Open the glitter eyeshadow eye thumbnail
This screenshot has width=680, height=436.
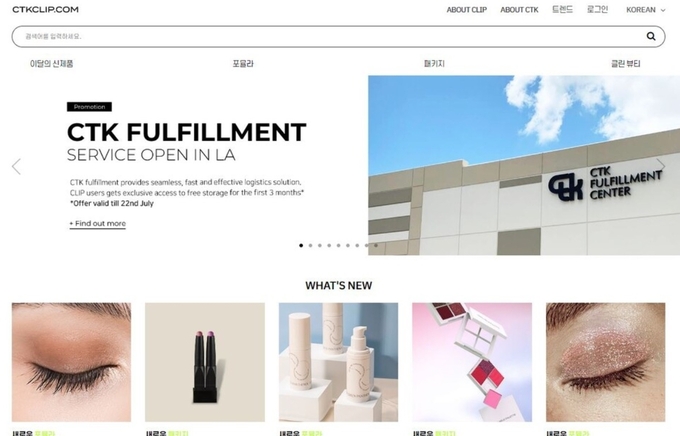(x=605, y=362)
